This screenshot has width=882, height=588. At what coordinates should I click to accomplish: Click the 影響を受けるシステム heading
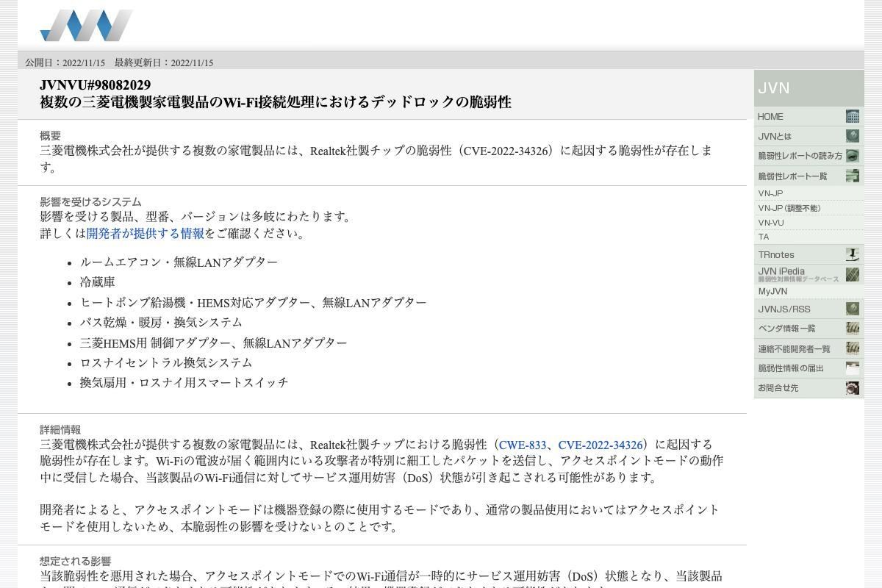[x=90, y=201]
